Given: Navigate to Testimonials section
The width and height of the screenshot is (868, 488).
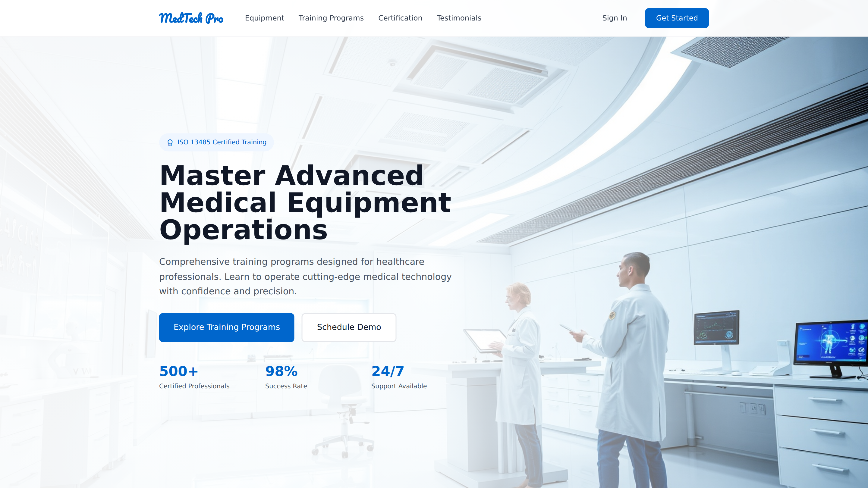Looking at the screenshot, I should [x=459, y=18].
